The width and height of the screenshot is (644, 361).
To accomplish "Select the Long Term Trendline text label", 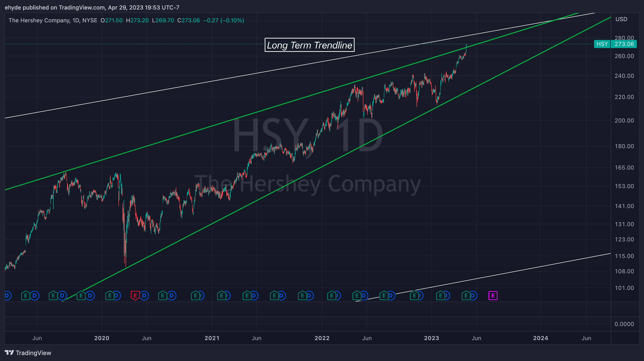I will pos(309,45).
